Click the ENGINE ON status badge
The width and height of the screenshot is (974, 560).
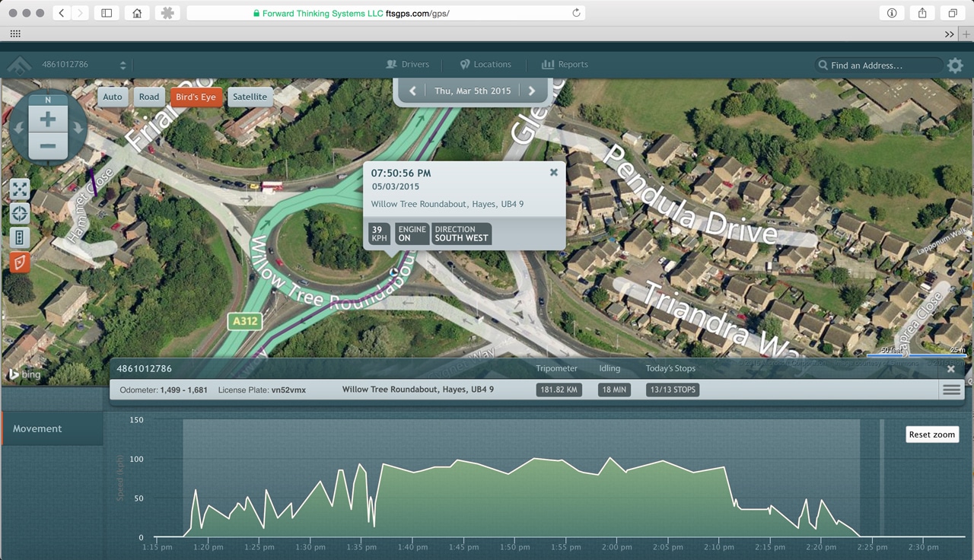412,234
